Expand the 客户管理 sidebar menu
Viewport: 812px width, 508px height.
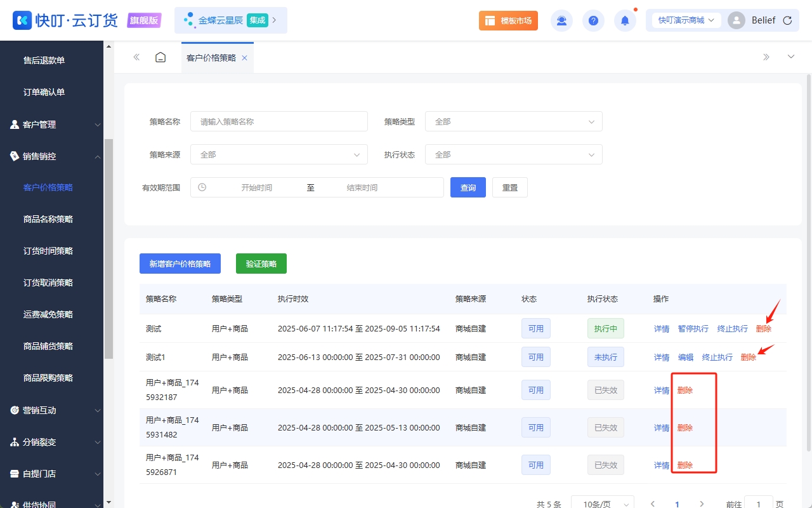51,124
